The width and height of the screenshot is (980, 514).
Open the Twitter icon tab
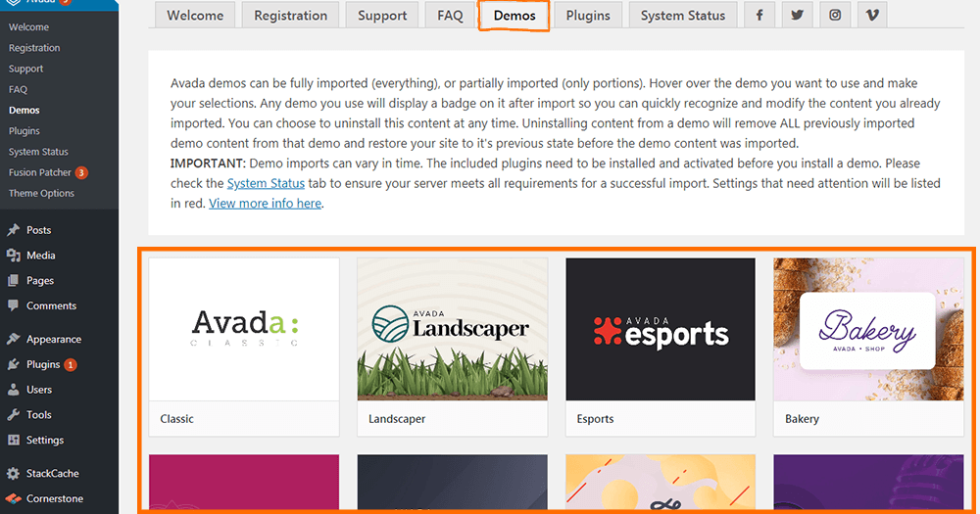click(x=797, y=15)
